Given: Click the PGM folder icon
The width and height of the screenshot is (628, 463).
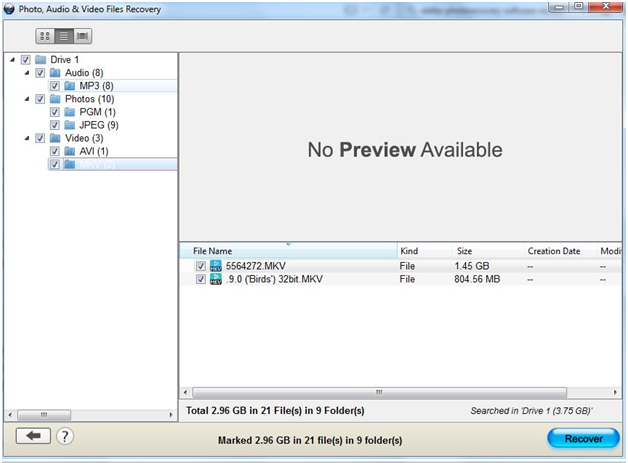Looking at the screenshot, I should coord(70,112).
